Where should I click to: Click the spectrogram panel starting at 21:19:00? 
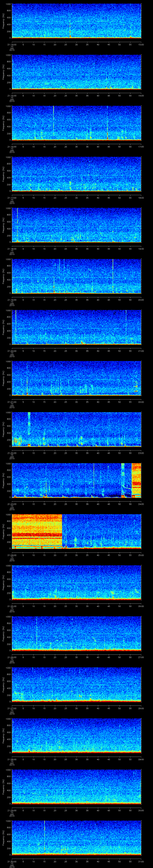76,276
